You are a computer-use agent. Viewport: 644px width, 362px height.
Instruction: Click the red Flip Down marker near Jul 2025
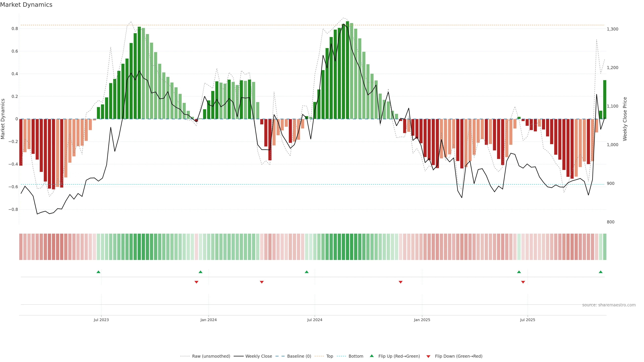pos(523,282)
